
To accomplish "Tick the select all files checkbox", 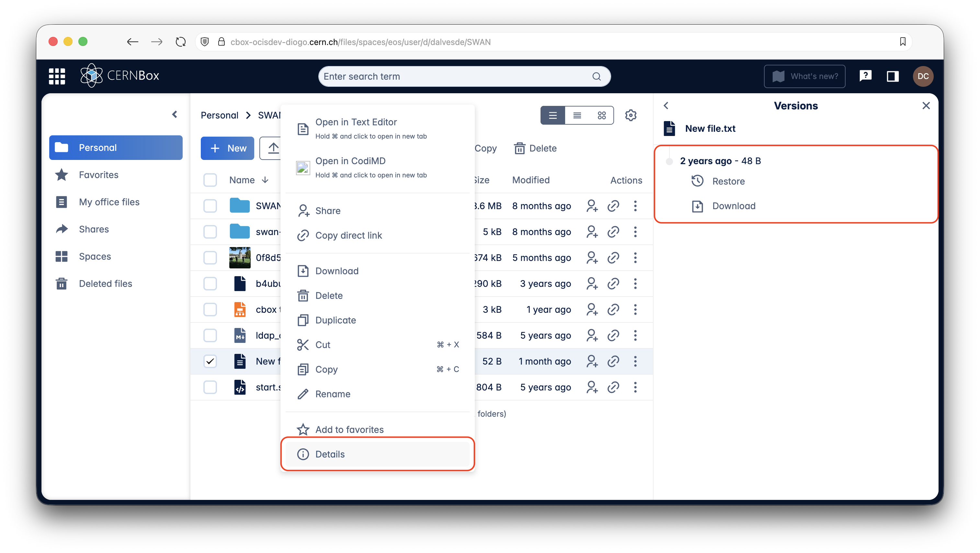I will pyautogui.click(x=210, y=180).
